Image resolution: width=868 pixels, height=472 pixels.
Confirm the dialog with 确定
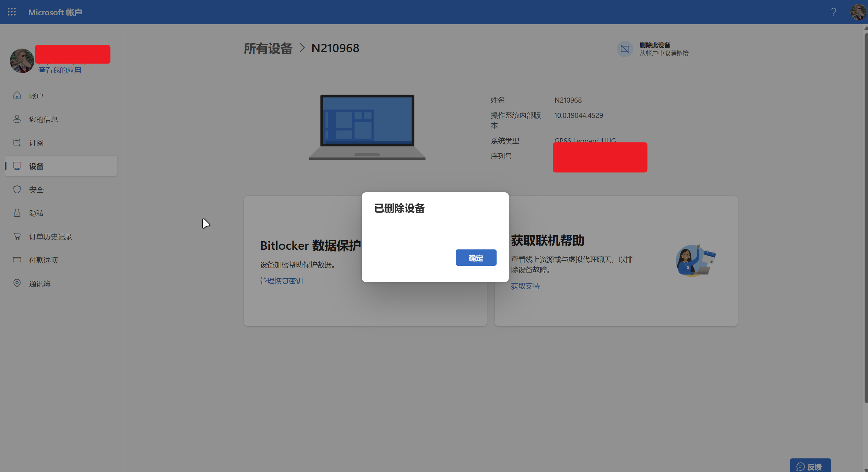coord(476,258)
